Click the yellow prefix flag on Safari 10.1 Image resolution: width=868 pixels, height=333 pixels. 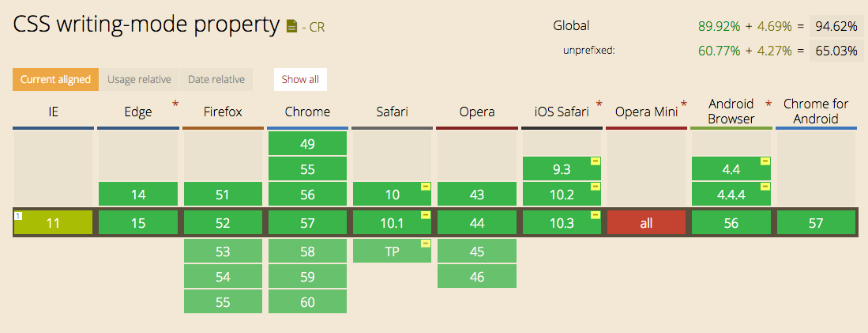pos(426,215)
